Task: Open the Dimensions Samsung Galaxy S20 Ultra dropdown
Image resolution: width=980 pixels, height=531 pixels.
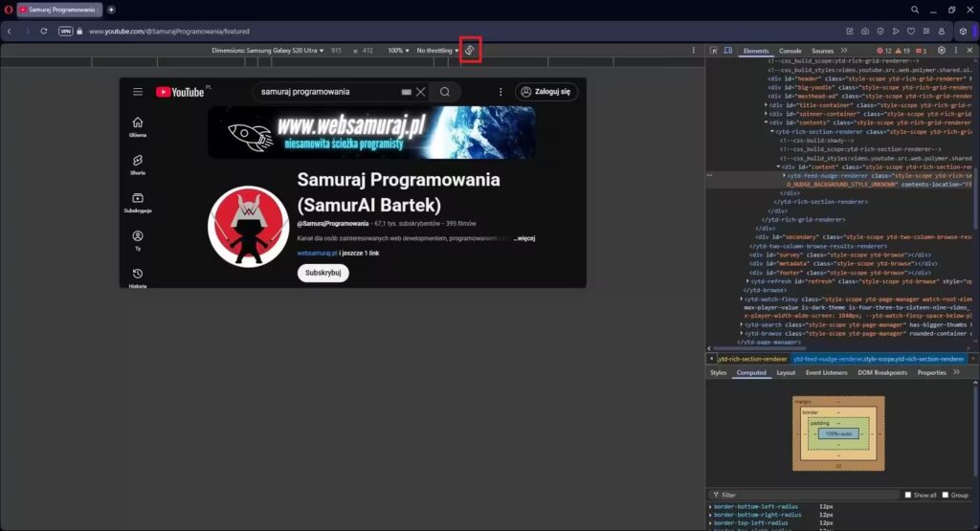Action: coord(268,51)
